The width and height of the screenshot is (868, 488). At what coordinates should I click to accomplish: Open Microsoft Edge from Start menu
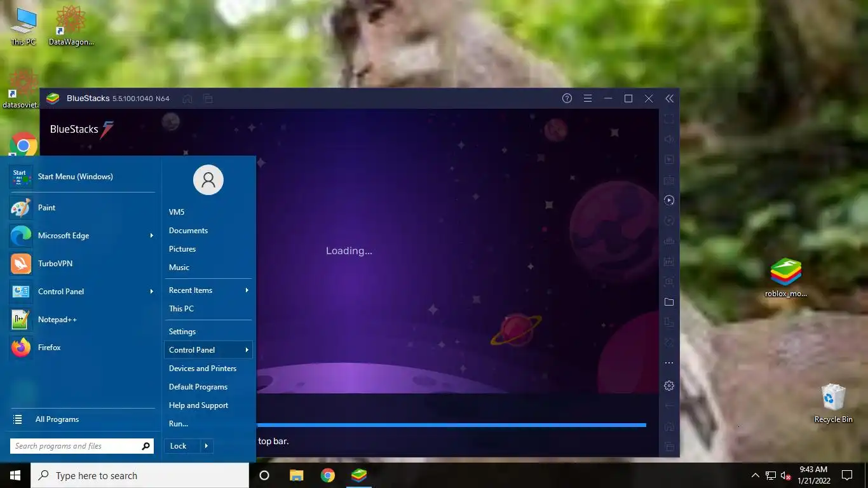tap(82, 236)
